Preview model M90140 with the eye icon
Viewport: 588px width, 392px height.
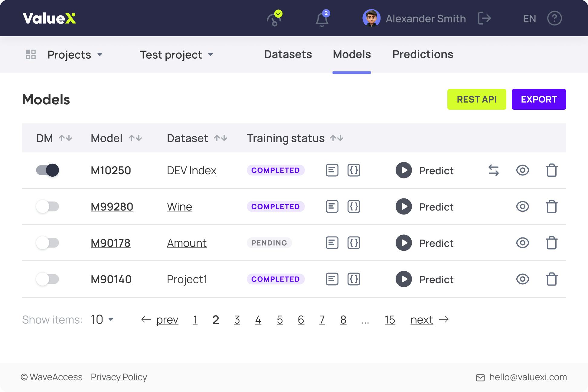pyautogui.click(x=523, y=279)
